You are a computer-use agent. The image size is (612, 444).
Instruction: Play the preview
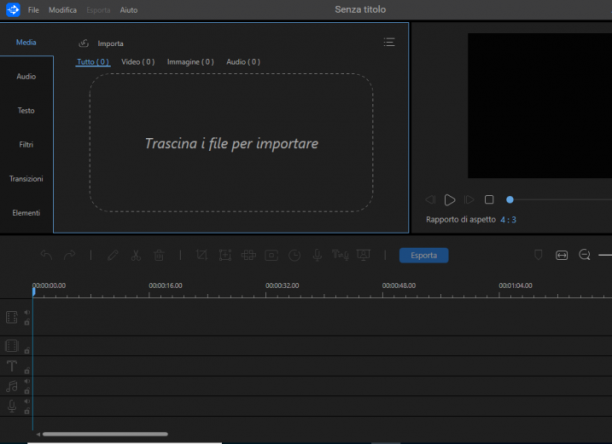(450, 200)
